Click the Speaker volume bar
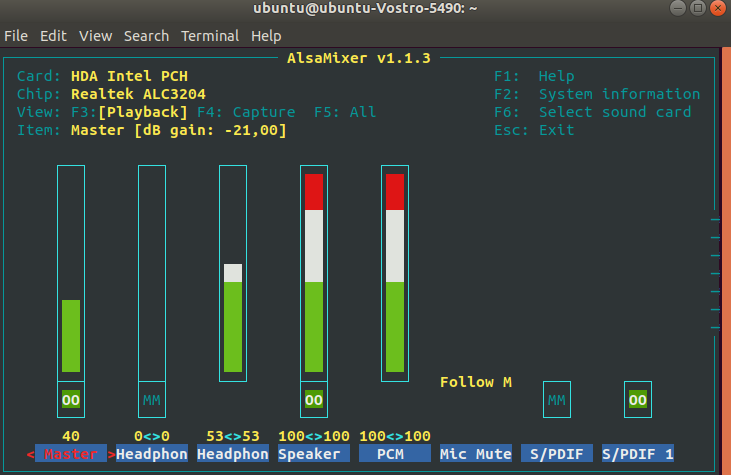This screenshot has height=475, width=731. point(314,273)
